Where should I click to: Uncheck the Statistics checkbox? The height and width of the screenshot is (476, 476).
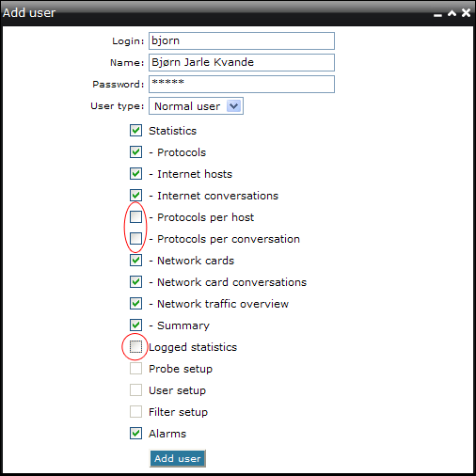[x=135, y=131]
